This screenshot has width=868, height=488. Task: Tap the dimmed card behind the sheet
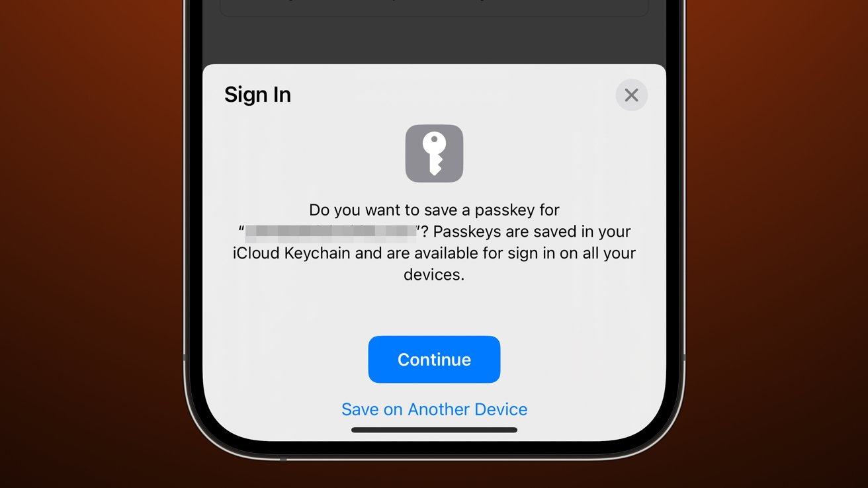coord(434,8)
